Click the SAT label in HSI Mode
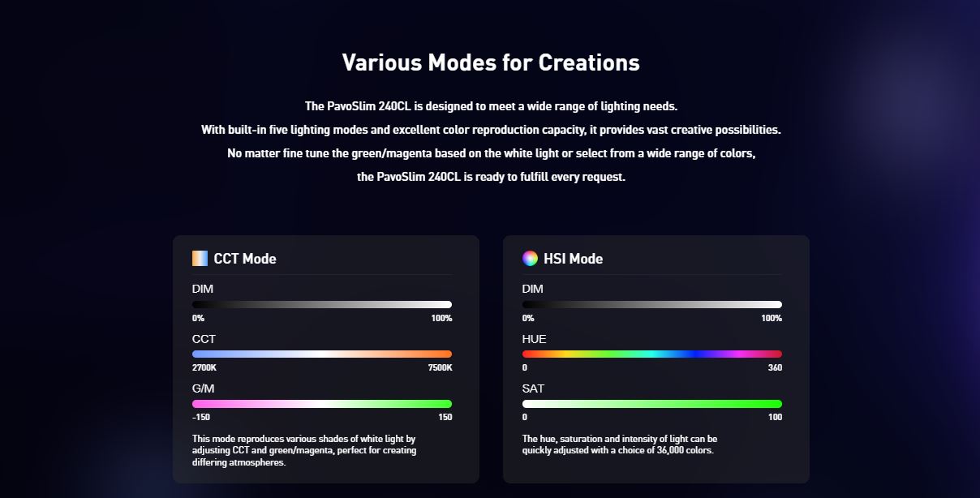Viewport: 980px width, 498px height. [533, 389]
